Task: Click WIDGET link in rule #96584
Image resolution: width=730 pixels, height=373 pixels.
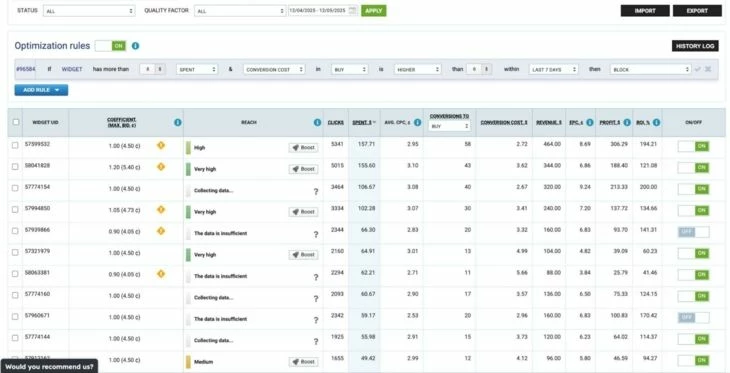Action: pos(72,69)
